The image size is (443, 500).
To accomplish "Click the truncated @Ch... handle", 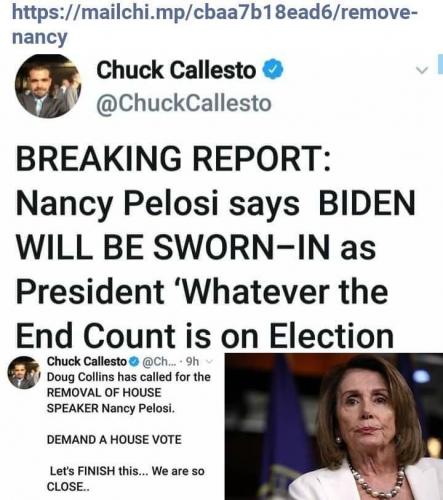I will [x=158, y=362].
